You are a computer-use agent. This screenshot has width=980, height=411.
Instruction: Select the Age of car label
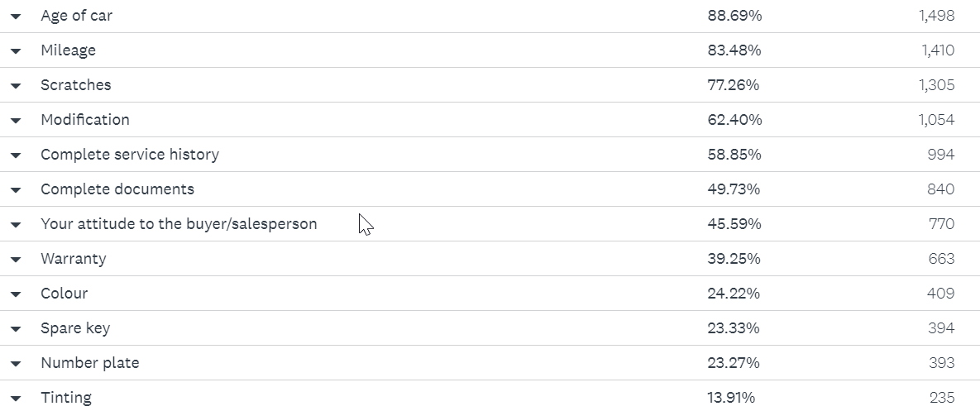point(76,16)
